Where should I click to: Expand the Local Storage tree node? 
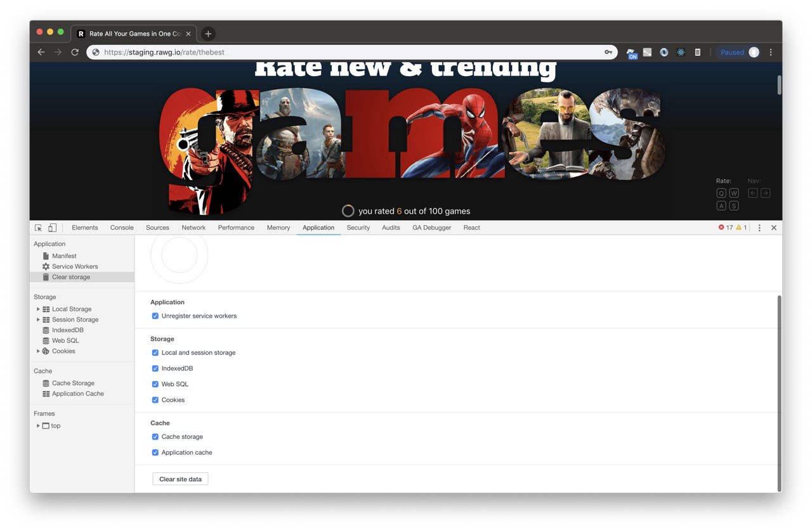(38, 309)
